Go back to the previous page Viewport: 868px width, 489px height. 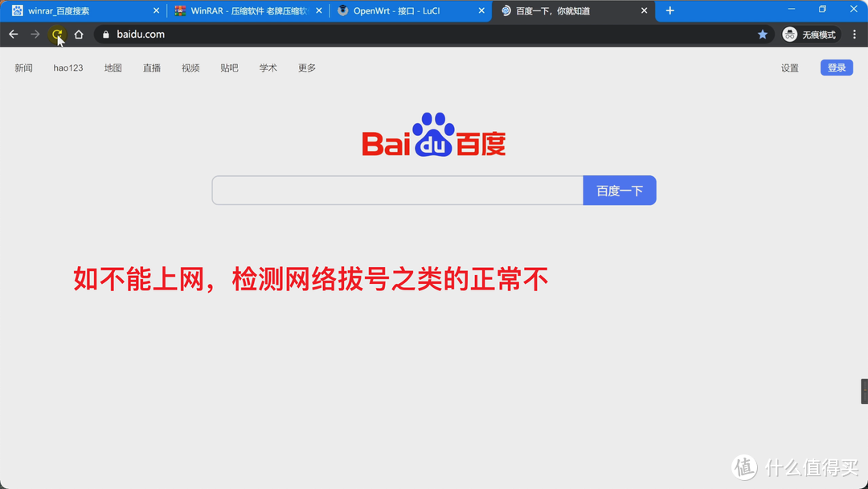click(x=14, y=35)
